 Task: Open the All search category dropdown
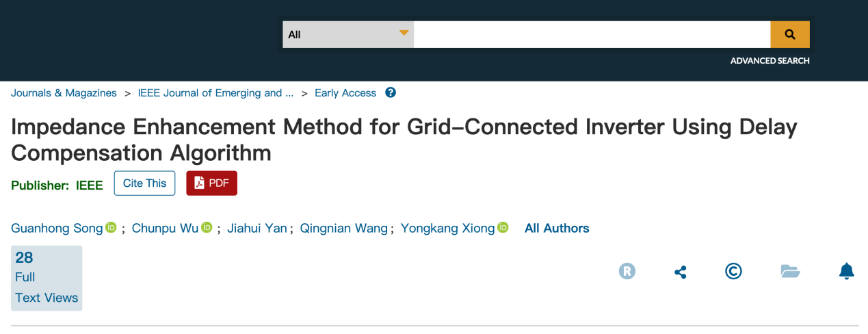coord(342,34)
